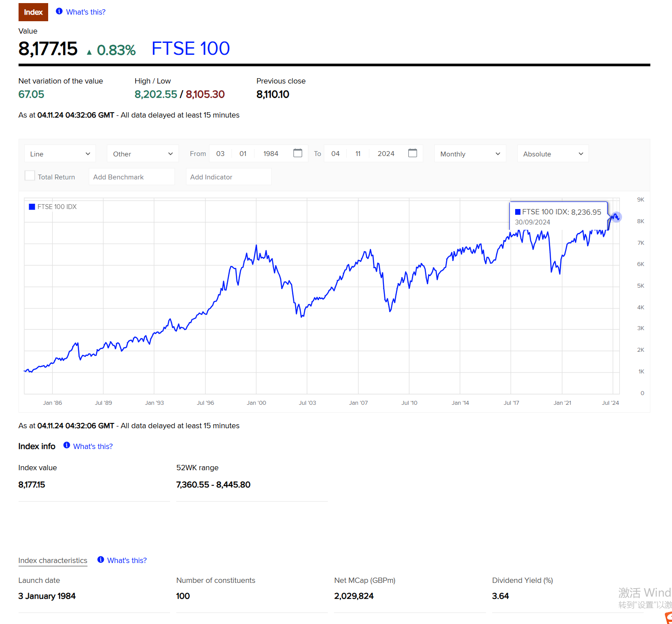Click the blue FTSE 100 IDX legend square

tap(32, 207)
